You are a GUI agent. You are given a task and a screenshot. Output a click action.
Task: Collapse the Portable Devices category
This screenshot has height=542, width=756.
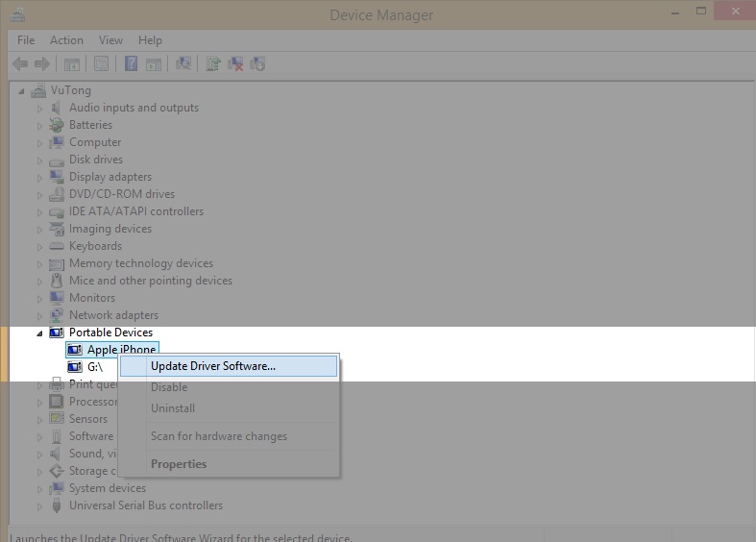pos(40,333)
